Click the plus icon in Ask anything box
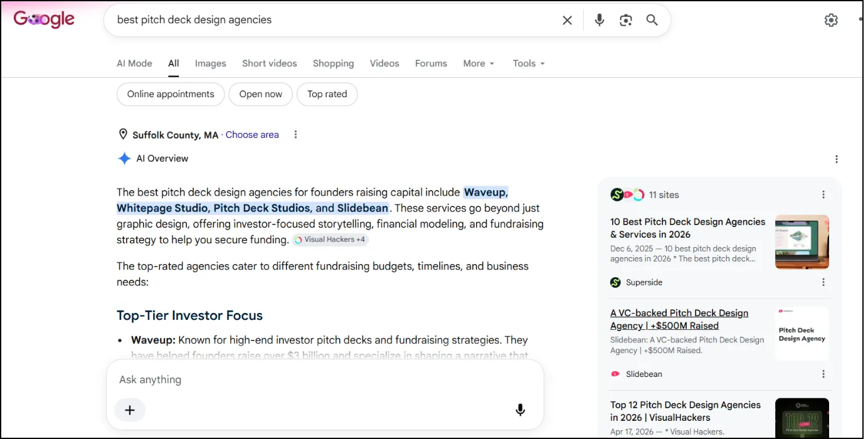This screenshot has height=439, width=868. click(130, 410)
